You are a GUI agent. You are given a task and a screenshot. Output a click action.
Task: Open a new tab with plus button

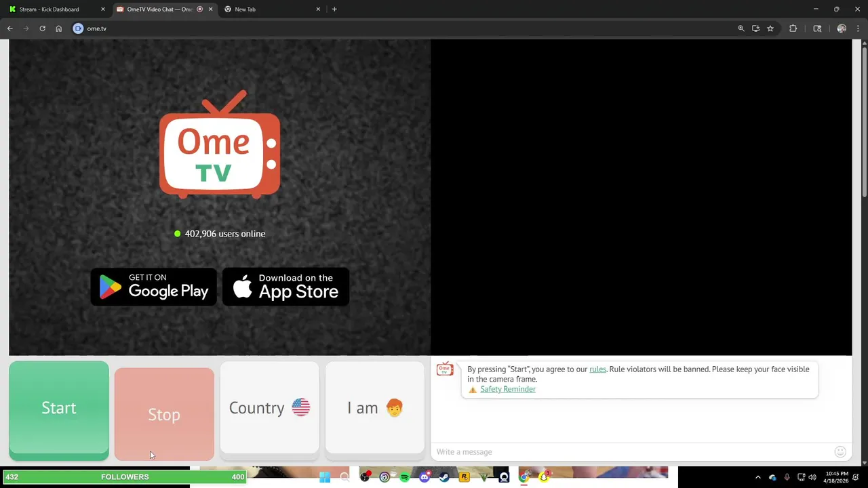pos(334,9)
